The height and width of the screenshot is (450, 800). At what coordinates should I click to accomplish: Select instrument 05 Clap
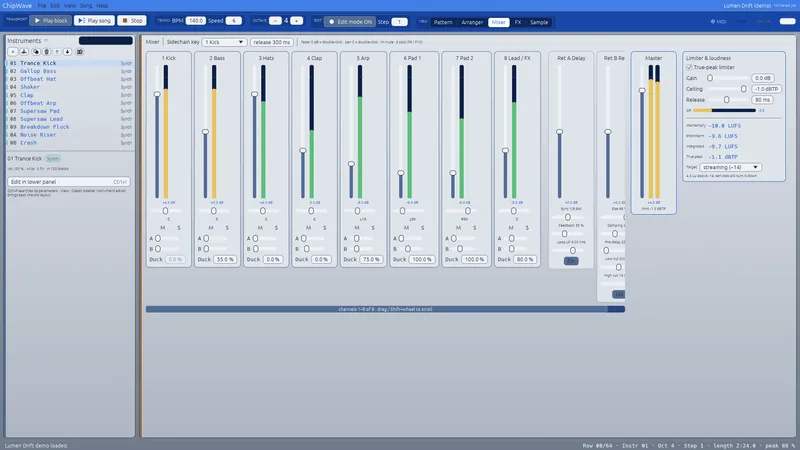coord(69,95)
